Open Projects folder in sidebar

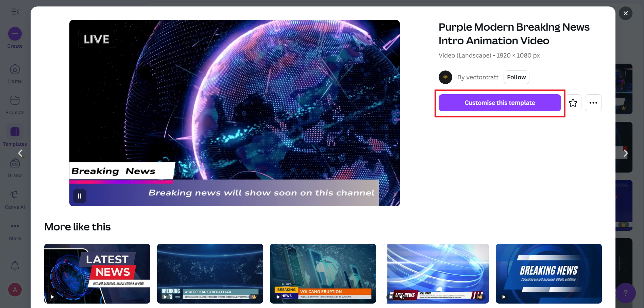pyautogui.click(x=15, y=105)
